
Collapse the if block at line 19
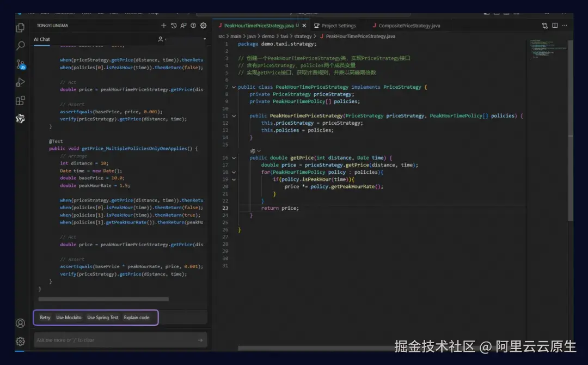(x=234, y=179)
